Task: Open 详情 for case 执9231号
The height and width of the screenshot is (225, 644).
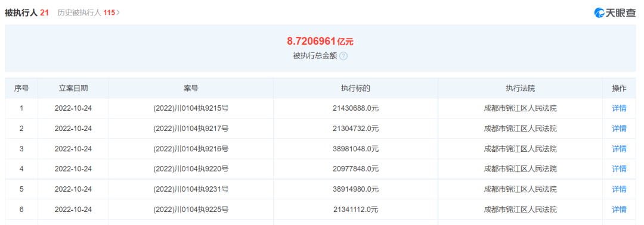Action: pos(619,189)
